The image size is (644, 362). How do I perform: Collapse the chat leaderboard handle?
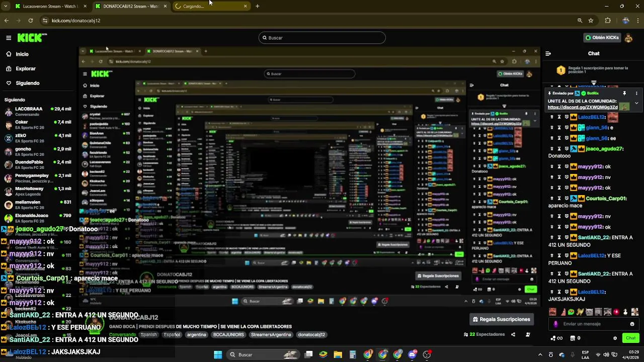click(x=594, y=82)
